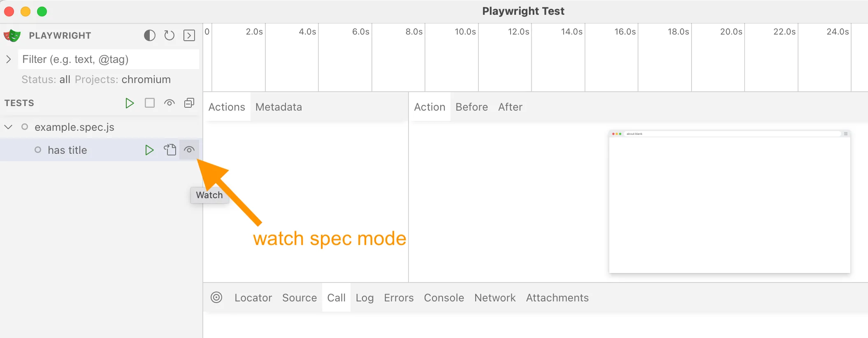Enable watch all in the TESTS header

(169, 103)
